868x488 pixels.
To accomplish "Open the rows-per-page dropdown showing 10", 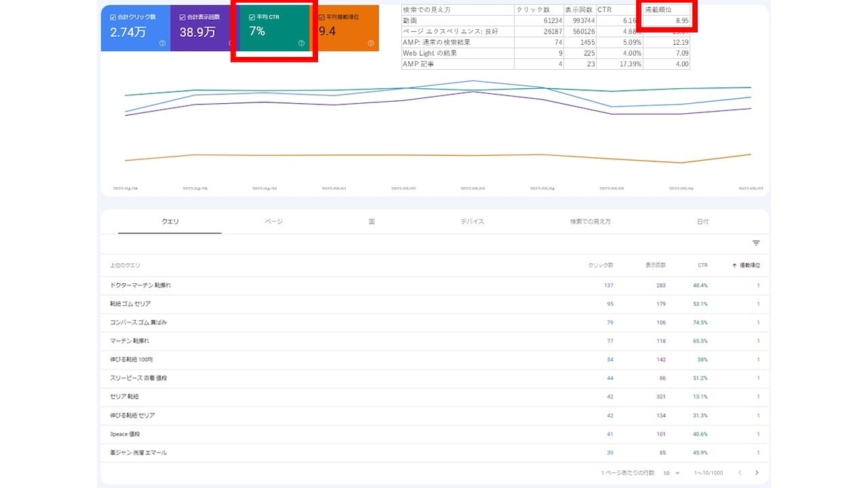I will [x=672, y=473].
